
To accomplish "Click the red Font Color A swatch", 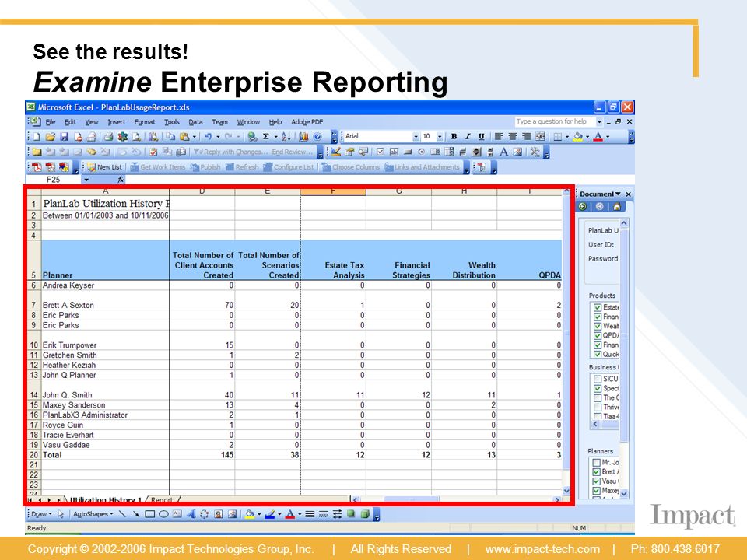I will [598, 137].
